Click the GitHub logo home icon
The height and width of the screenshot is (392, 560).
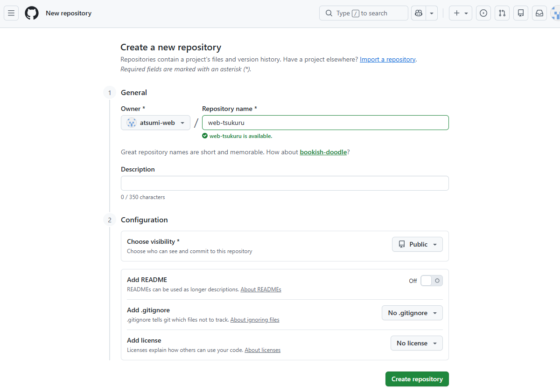coord(32,13)
